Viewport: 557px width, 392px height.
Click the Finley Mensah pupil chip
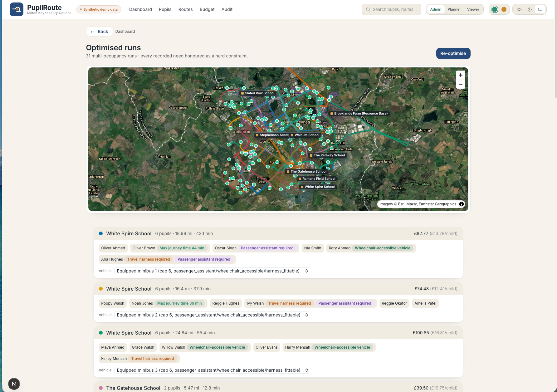(139, 359)
